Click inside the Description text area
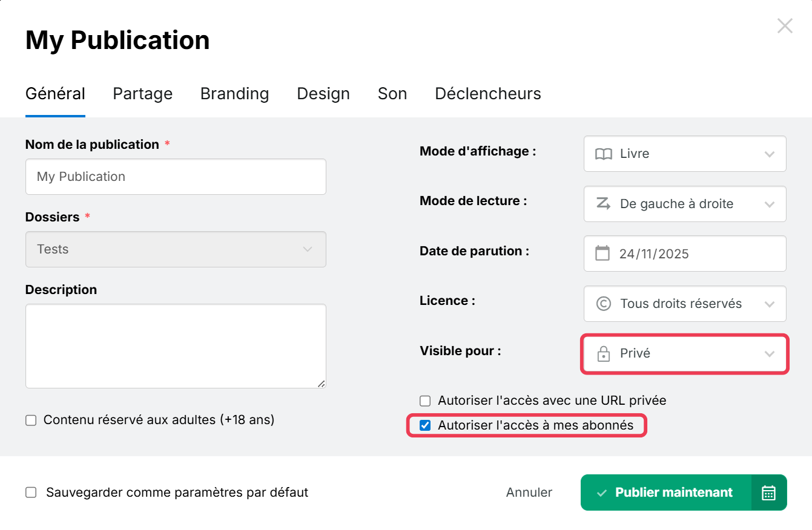The height and width of the screenshot is (530, 812). point(176,346)
